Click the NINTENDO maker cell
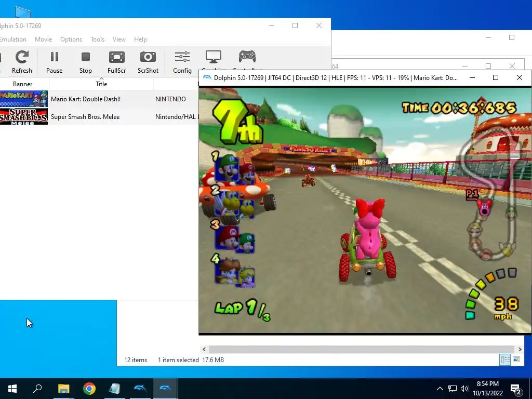This screenshot has width=532, height=399. [170, 99]
